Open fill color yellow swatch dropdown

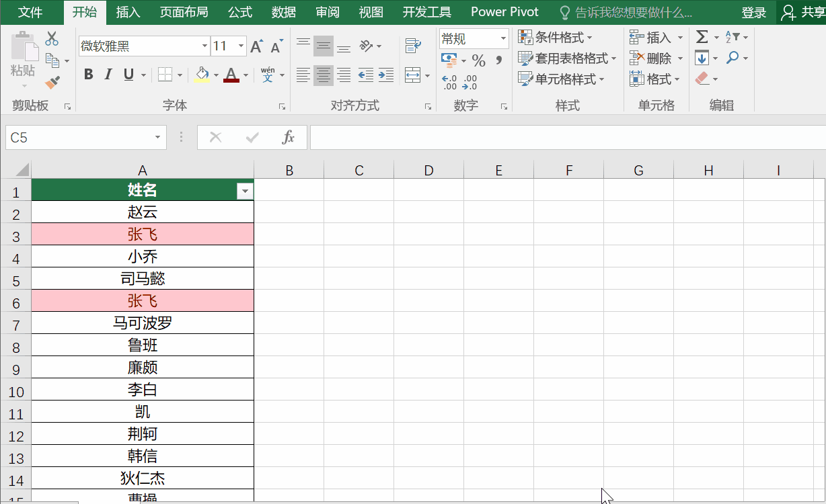coord(216,75)
